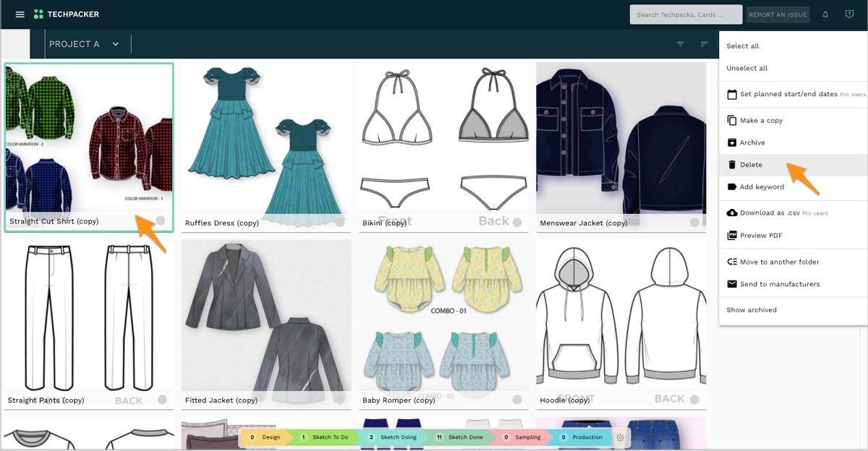Viewport: 868px width, 451px height.
Task: Select the Hoodie (copy) card circle
Action: (x=694, y=400)
